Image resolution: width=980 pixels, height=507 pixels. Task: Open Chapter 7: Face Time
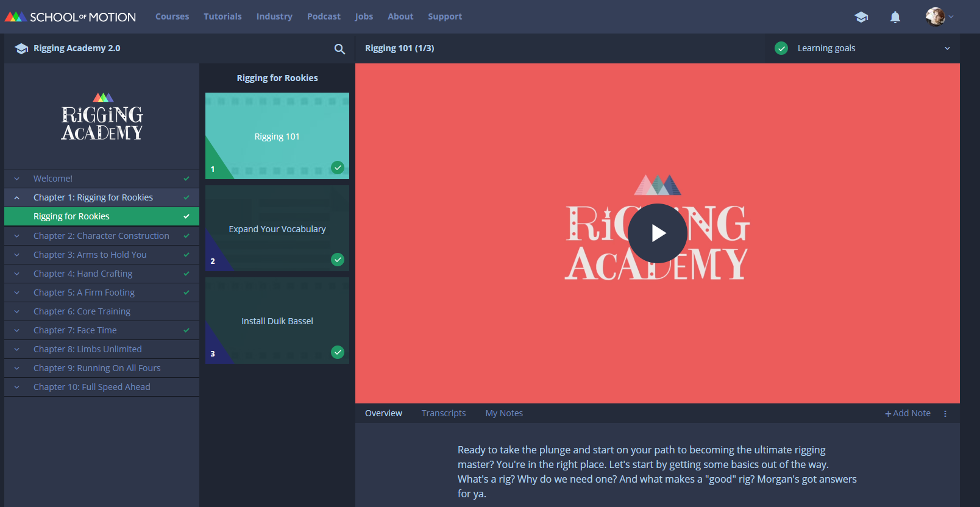[102, 330]
